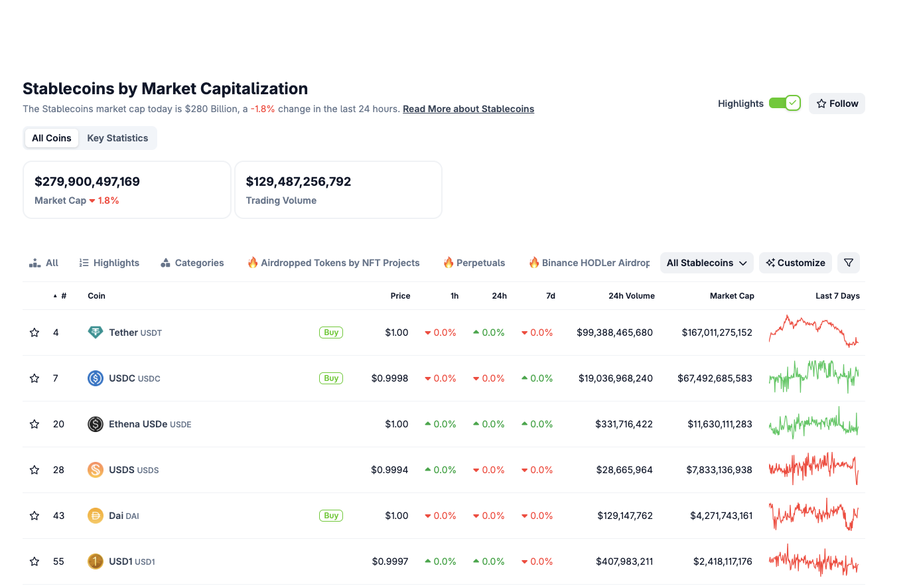The width and height of the screenshot is (913, 588).
Task: Toggle the Highlights switch off
Action: 785,103
